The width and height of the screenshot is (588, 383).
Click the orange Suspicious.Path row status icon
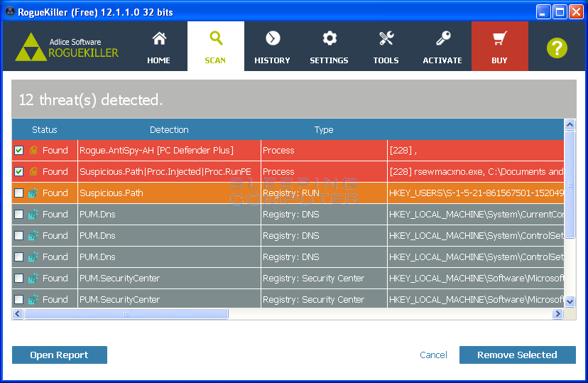point(33,193)
